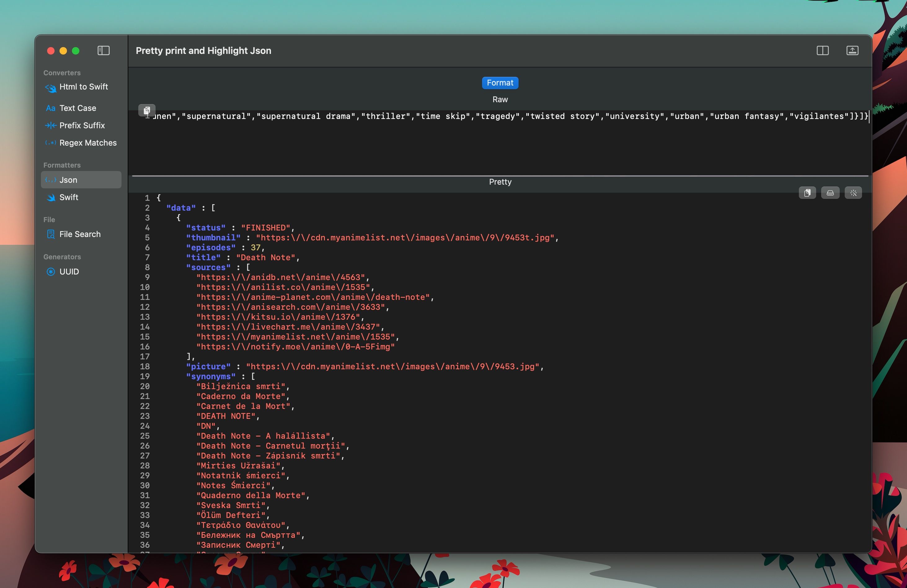907x588 pixels.
Task: Click the Aa Text Case icon
Action: 50,108
